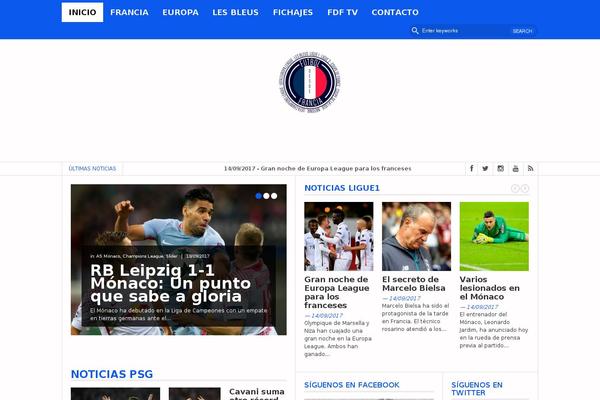Open the LES BLEUS menu item
Image resolution: width=600 pixels, height=400 pixels.
click(235, 12)
